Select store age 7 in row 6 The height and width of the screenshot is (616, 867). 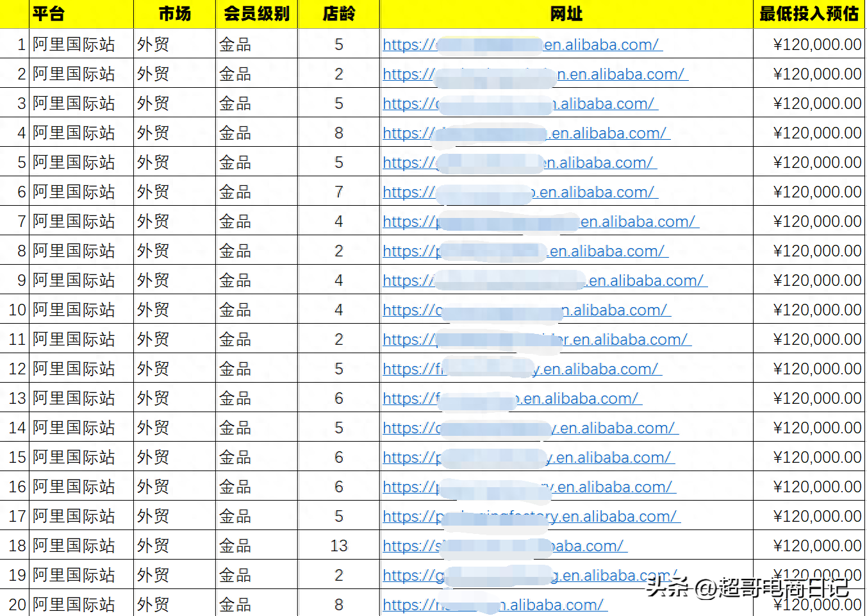coord(338,192)
